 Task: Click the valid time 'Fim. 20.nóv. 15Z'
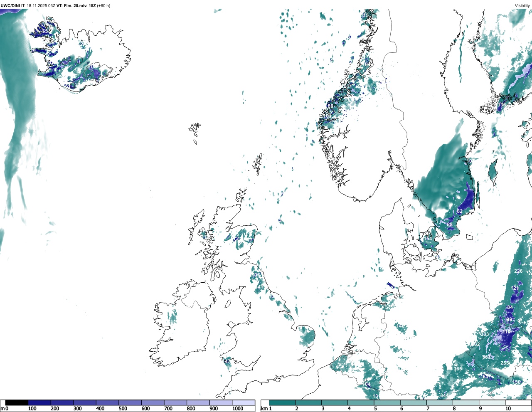80,6
